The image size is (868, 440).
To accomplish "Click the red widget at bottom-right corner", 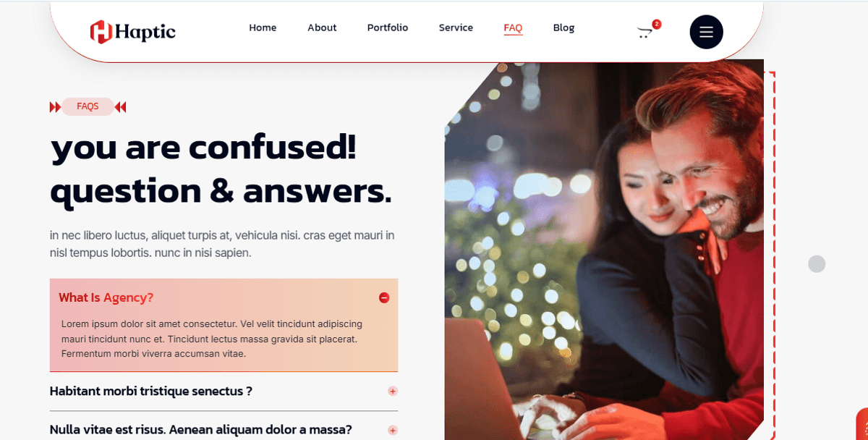I will [862, 424].
